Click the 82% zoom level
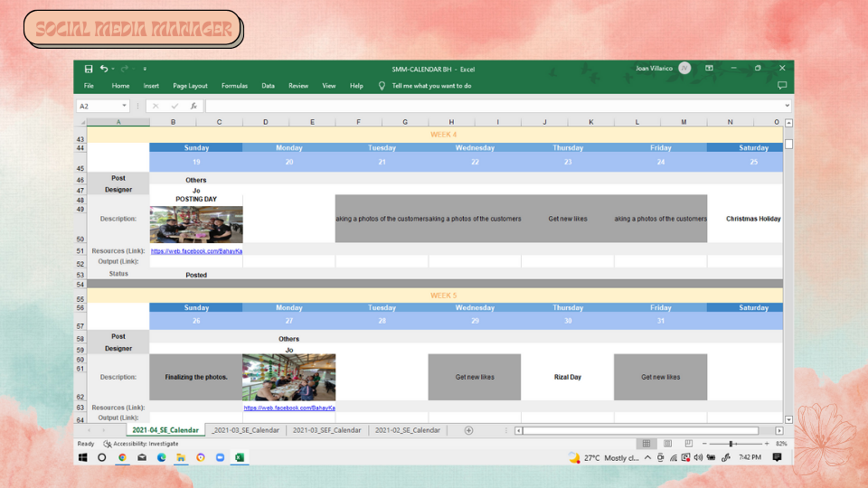Image resolution: width=868 pixels, height=488 pixels. pyautogui.click(x=781, y=444)
